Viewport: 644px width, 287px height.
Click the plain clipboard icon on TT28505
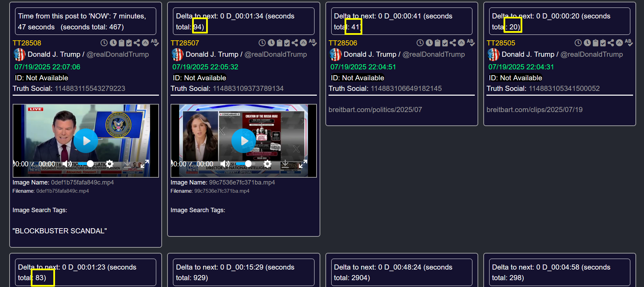pos(595,43)
